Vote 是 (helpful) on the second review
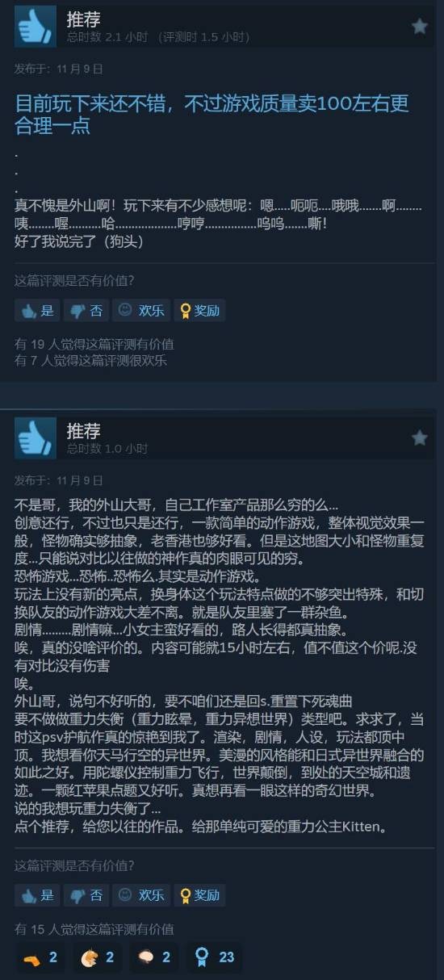The width and height of the screenshot is (444, 980). (37, 894)
